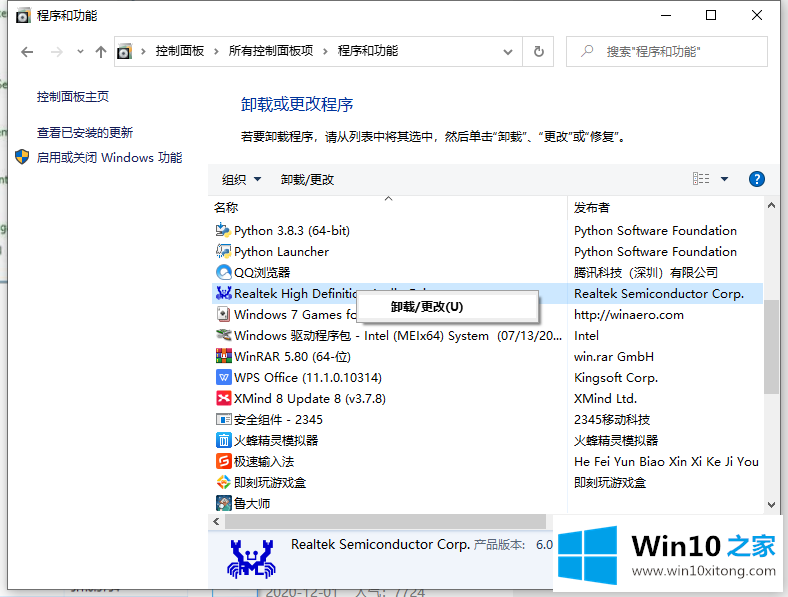This screenshot has width=788, height=597.
Task: Click publisher http://winaero.com
Action: coord(629,315)
